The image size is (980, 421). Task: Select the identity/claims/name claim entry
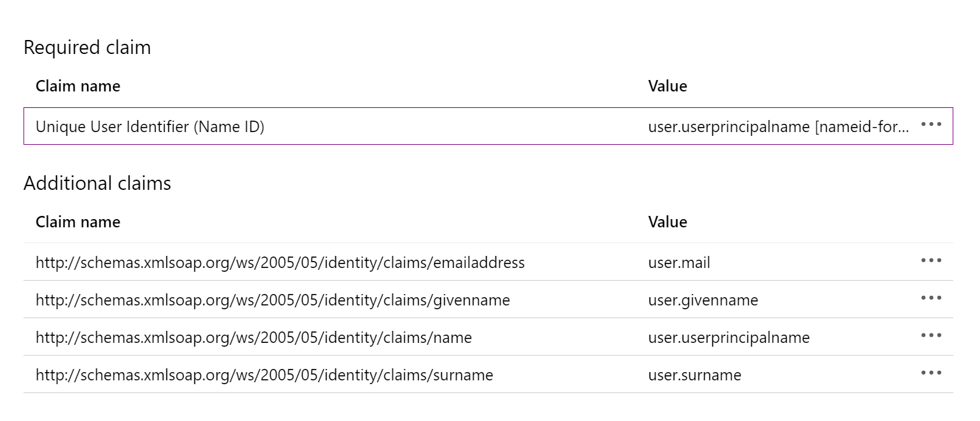click(254, 337)
